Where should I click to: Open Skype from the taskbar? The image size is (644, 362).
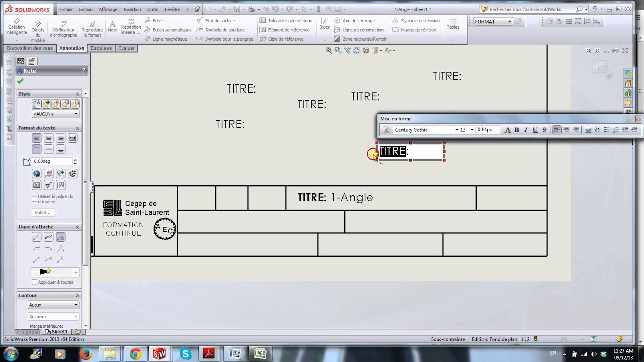[x=186, y=354]
